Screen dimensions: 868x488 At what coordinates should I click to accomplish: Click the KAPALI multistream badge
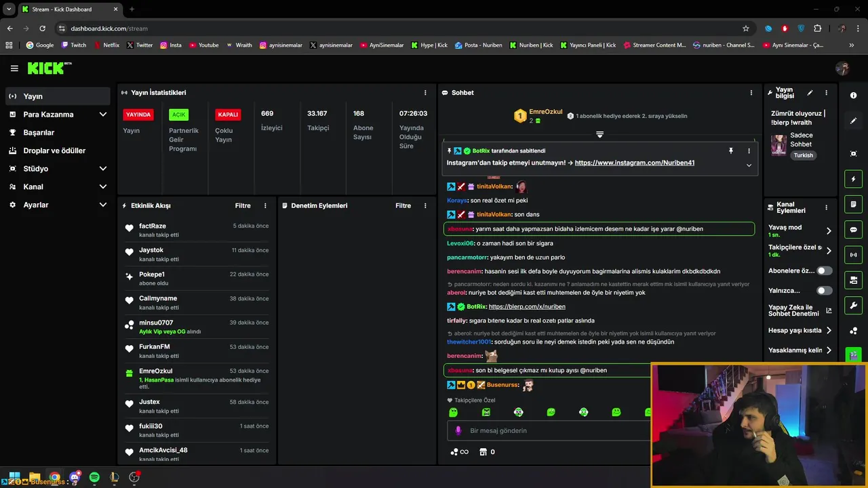click(228, 115)
